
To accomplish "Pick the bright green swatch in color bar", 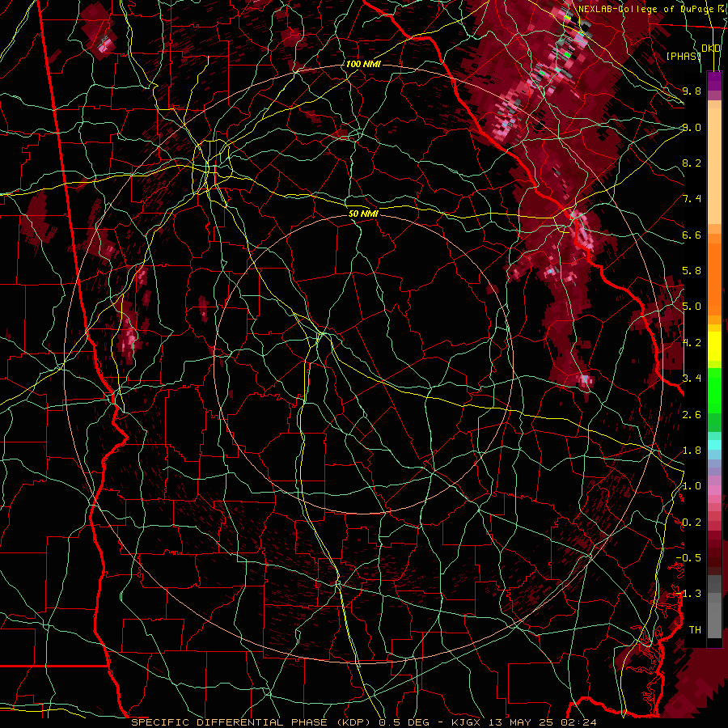I will [x=714, y=390].
